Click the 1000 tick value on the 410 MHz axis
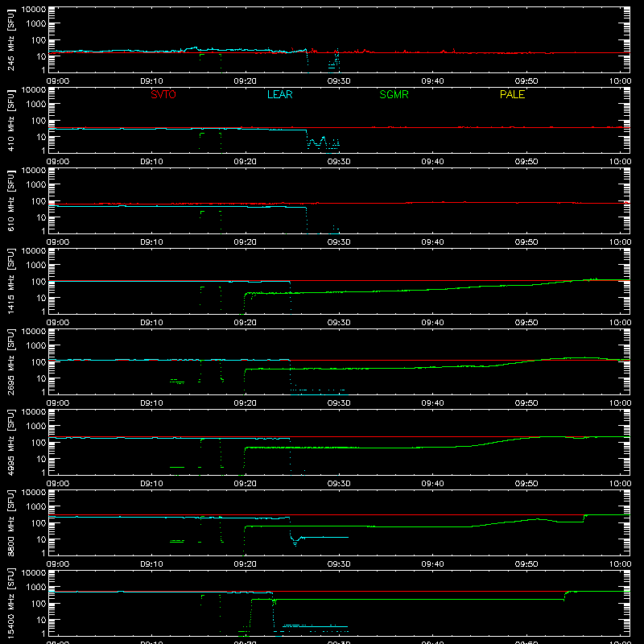This screenshot has width=644, height=644. pos(36,104)
